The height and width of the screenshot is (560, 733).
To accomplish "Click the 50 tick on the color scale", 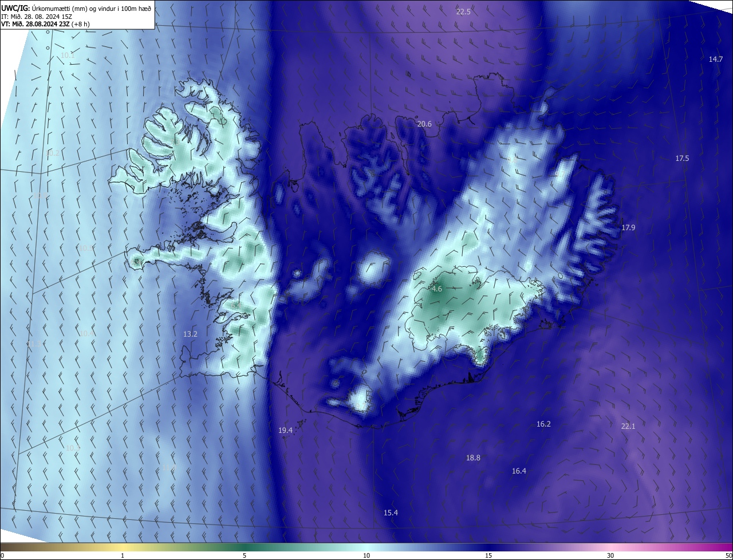I will [728, 556].
